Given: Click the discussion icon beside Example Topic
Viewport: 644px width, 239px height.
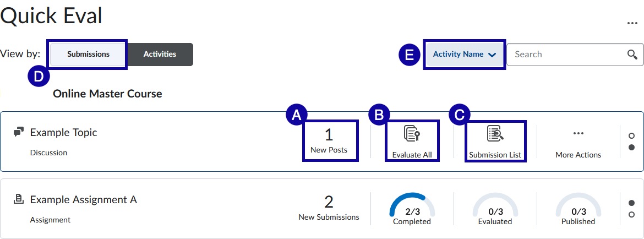Looking at the screenshot, I should (19, 132).
